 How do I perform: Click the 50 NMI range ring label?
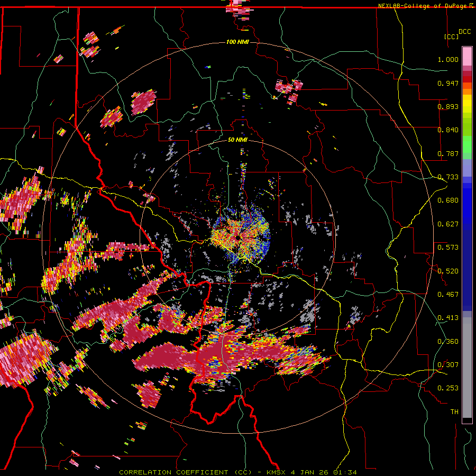(x=237, y=140)
